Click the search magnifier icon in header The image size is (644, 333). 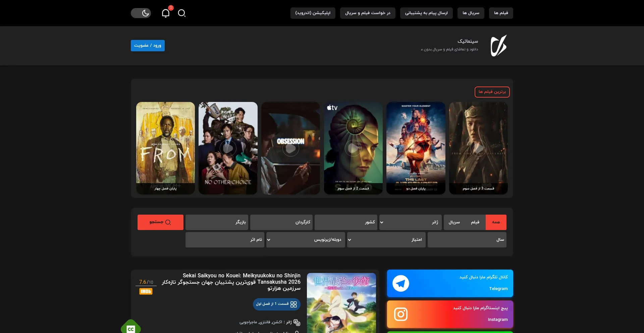point(182,13)
